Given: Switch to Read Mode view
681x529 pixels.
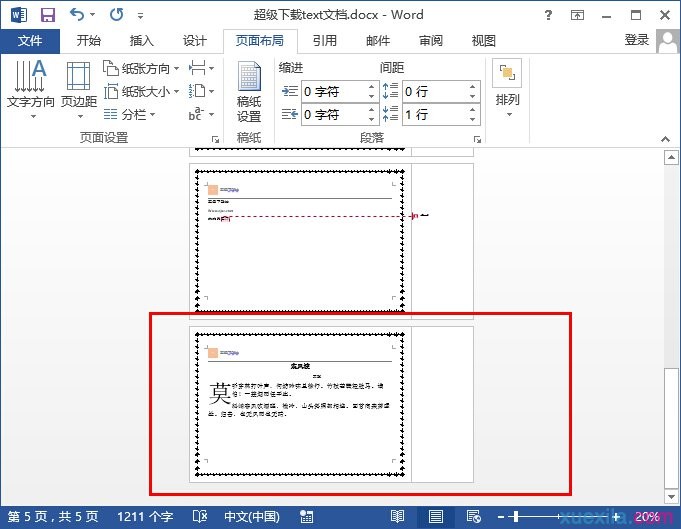Looking at the screenshot, I should pyautogui.click(x=397, y=517).
